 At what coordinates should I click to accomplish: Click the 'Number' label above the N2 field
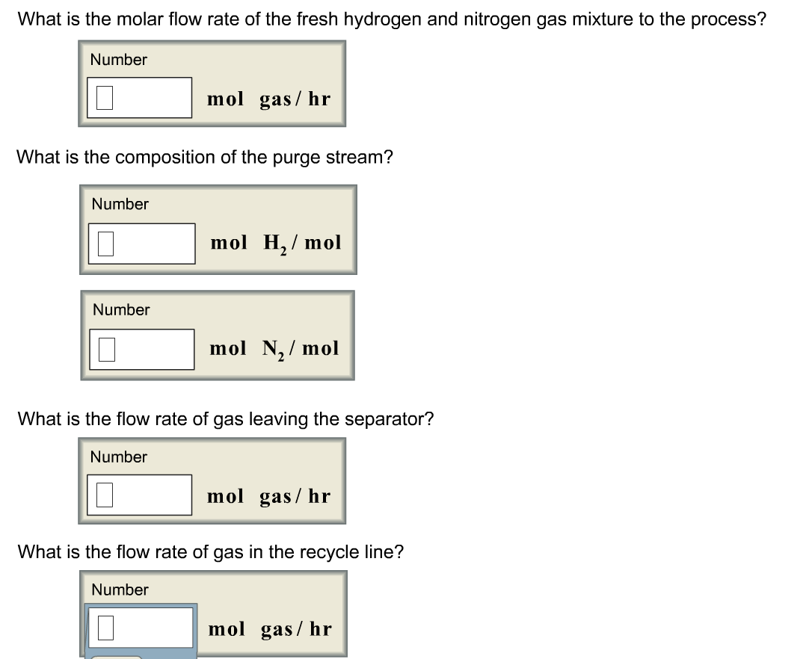(117, 310)
